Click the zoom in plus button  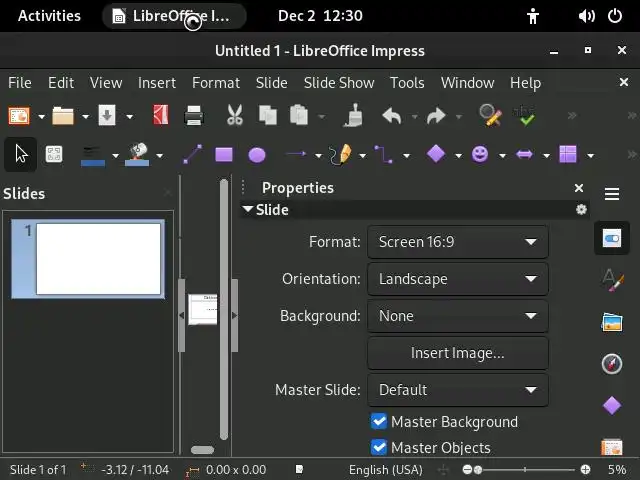(x=585, y=470)
